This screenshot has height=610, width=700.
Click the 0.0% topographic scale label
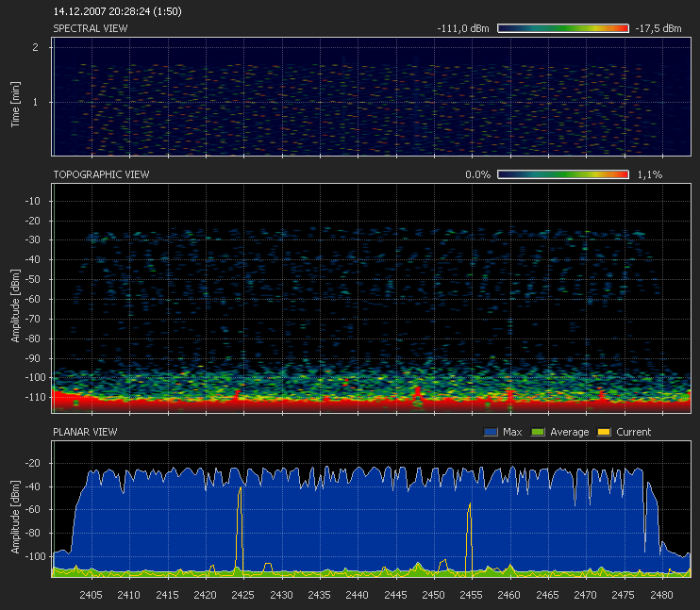point(477,174)
